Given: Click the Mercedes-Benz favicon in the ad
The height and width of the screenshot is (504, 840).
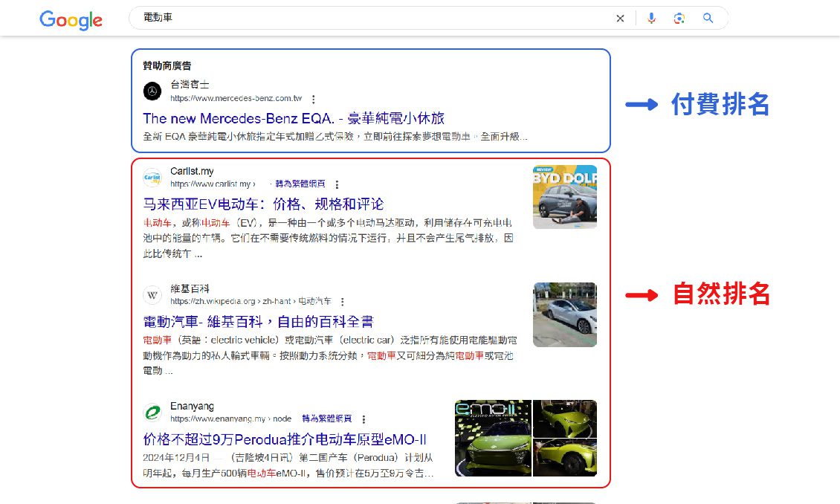Looking at the screenshot, I should click(x=152, y=91).
